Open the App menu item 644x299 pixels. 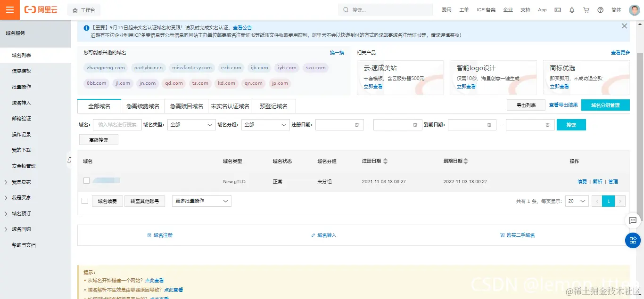(x=542, y=10)
